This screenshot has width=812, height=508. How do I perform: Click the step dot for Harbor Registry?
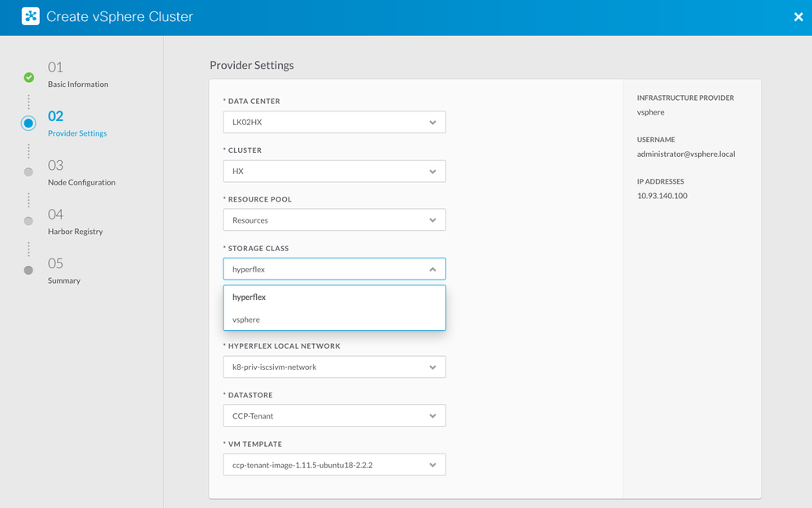(x=28, y=221)
